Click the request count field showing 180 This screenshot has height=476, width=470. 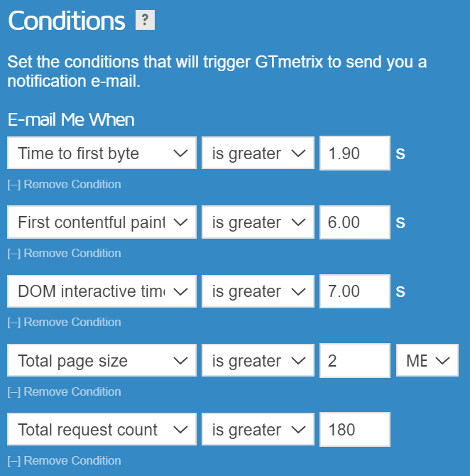(355, 429)
